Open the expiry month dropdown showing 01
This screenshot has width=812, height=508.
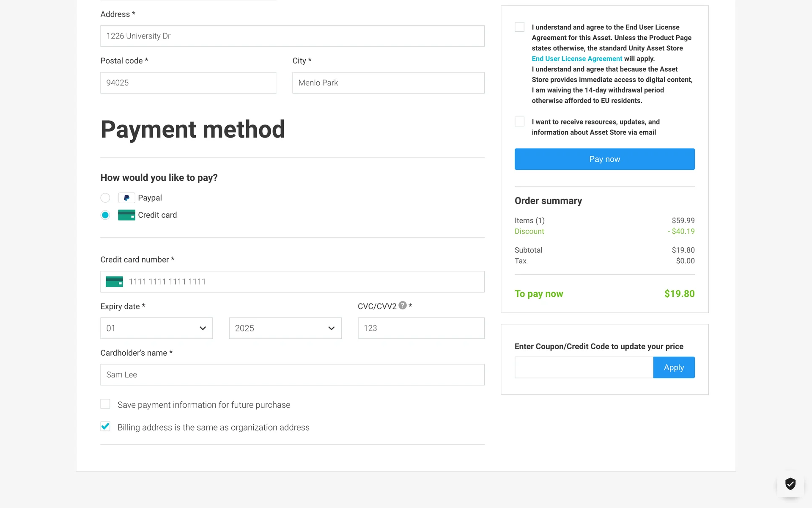point(156,328)
